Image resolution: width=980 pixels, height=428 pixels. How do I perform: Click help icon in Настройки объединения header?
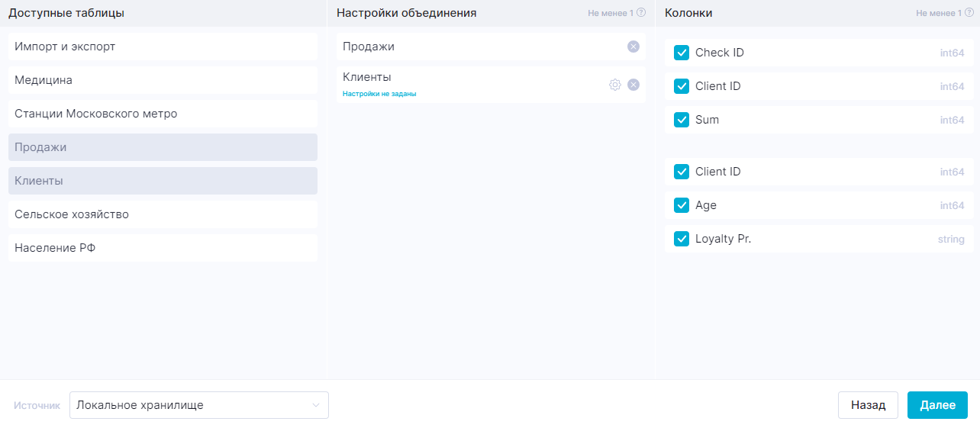pos(641,13)
